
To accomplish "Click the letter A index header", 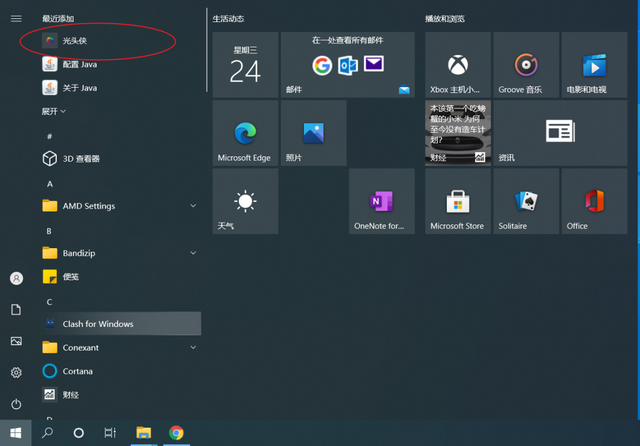I will coord(49,184).
